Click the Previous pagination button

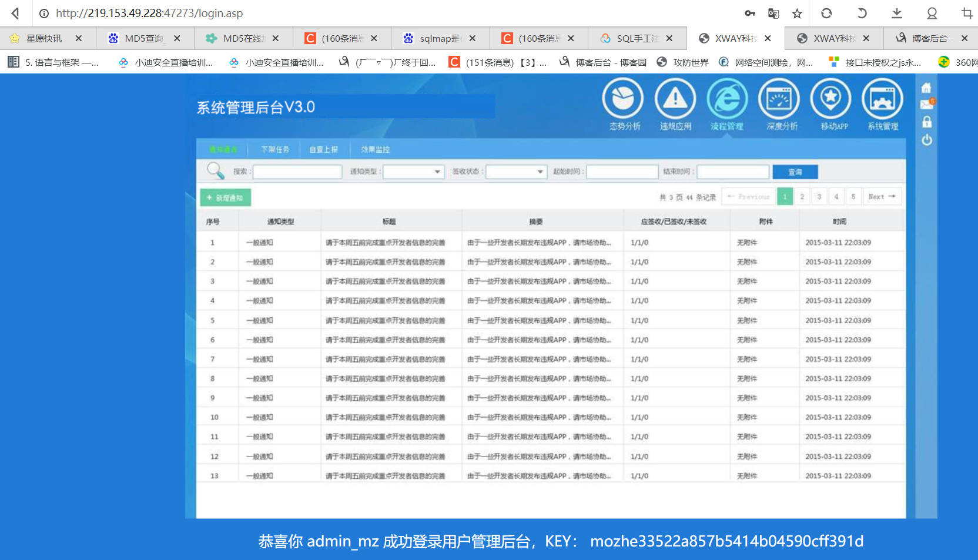click(x=748, y=197)
